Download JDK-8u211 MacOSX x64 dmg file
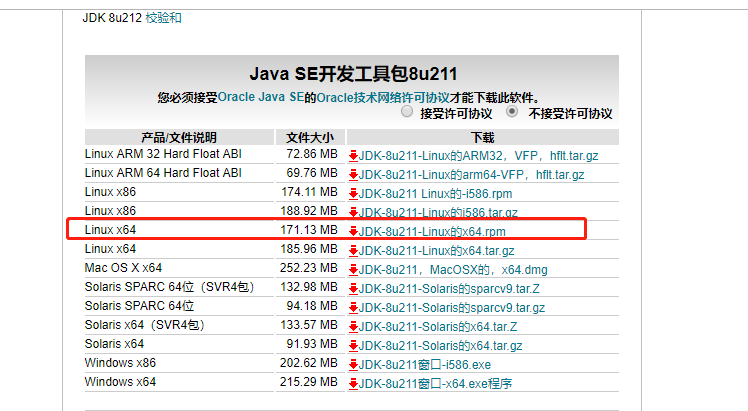This screenshot has height=411, width=748. click(x=454, y=270)
